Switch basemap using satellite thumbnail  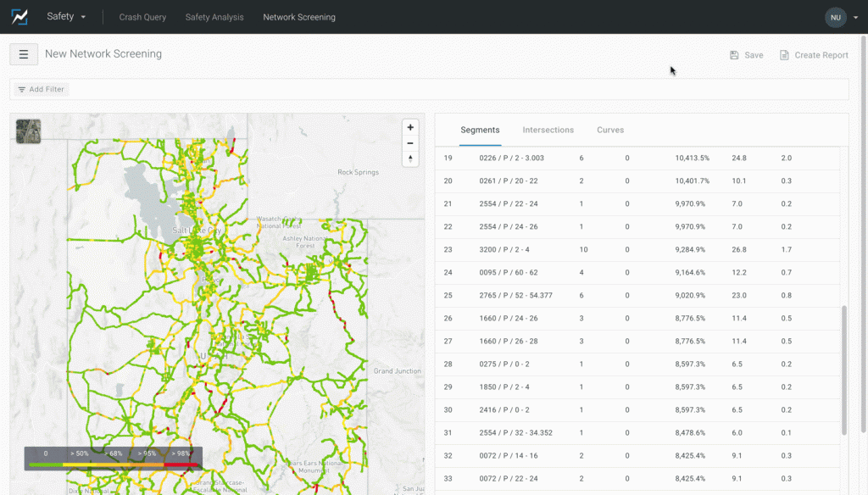click(x=28, y=131)
